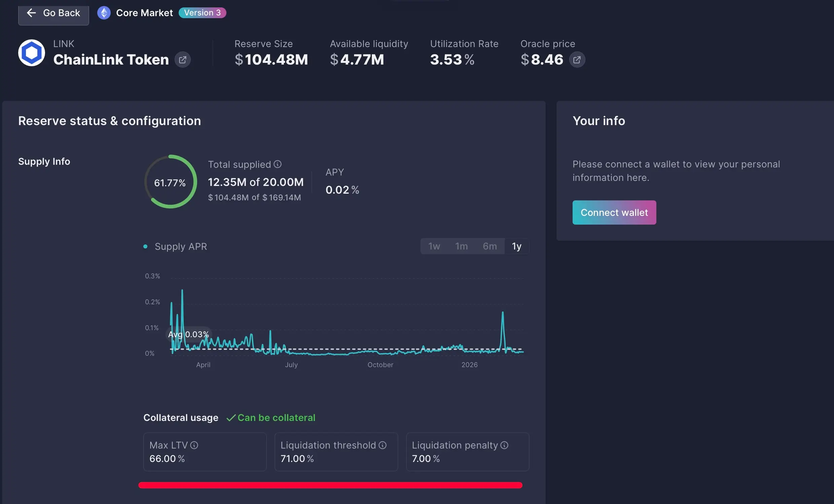Click the Avg 0.03% chart label
Viewport: 834px width, 504px height.
click(x=188, y=335)
